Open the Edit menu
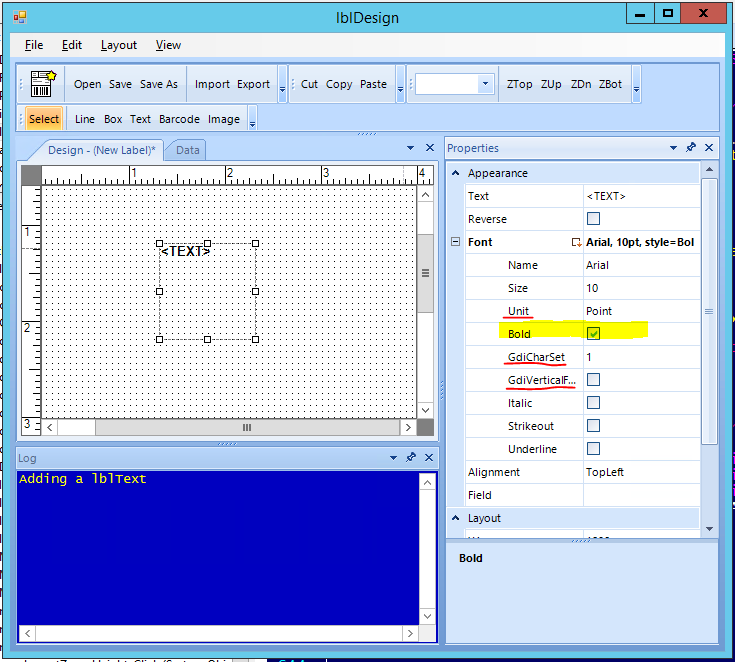The height and width of the screenshot is (662, 735). click(72, 45)
